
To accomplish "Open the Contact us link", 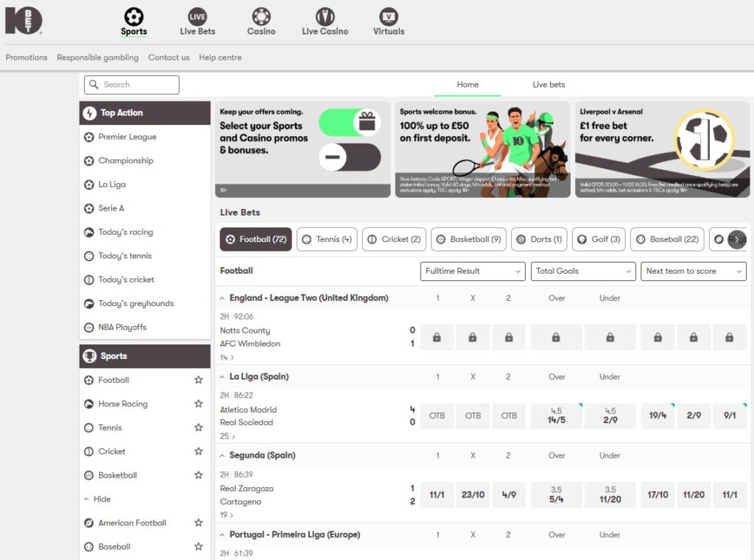I will pos(169,57).
